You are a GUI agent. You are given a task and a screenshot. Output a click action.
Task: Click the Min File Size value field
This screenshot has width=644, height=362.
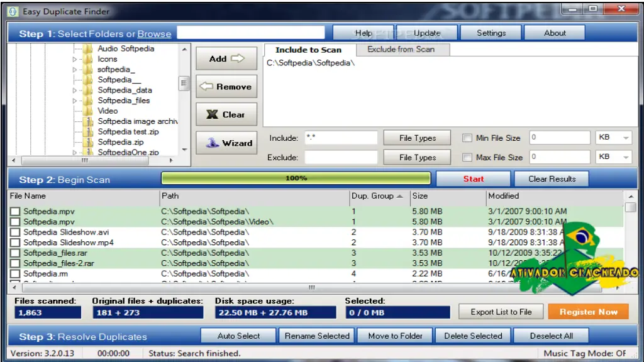559,138
